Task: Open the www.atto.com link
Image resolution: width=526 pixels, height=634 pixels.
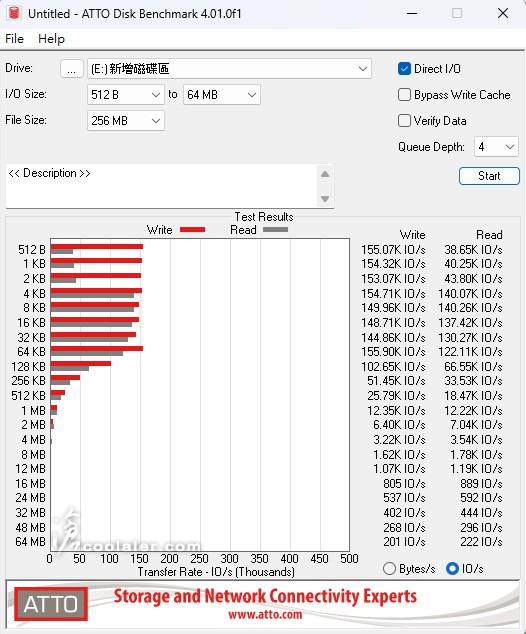Action: point(265,615)
